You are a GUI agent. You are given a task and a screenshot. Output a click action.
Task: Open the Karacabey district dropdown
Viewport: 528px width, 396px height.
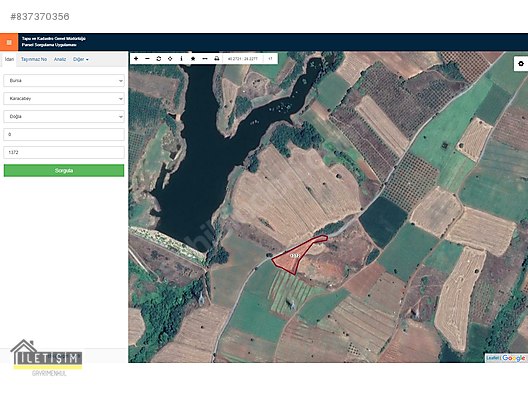click(x=64, y=99)
